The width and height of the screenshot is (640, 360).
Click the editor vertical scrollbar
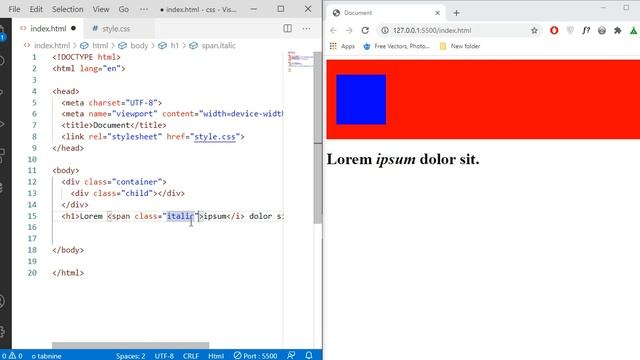tap(318, 137)
